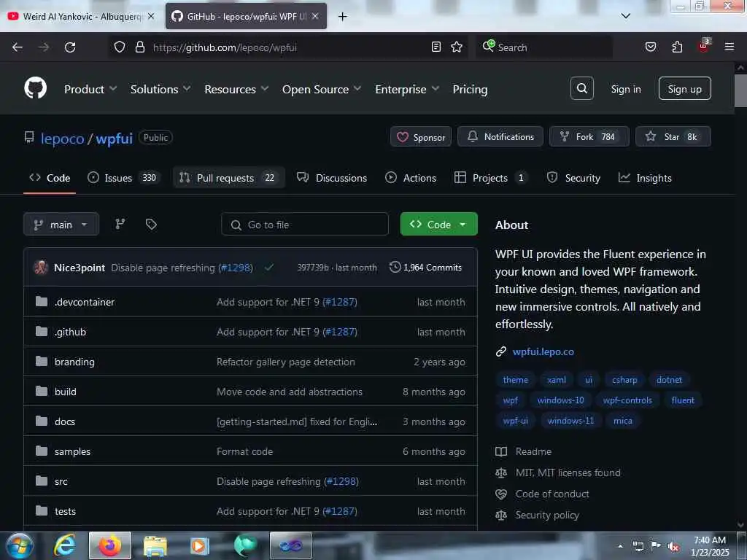Click the mica topic tag
This screenshot has width=747, height=560.
tap(623, 421)
